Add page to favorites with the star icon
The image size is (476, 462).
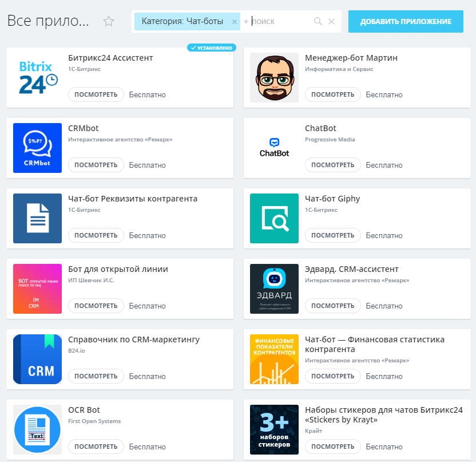coord(108,21)
